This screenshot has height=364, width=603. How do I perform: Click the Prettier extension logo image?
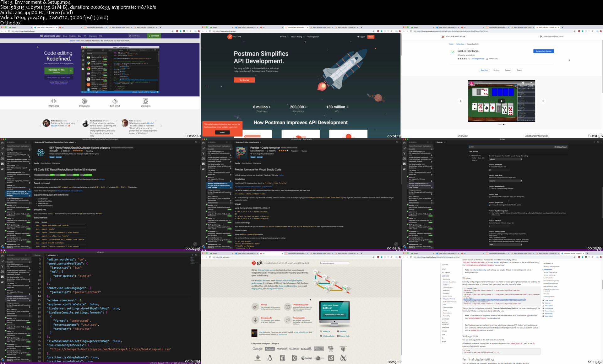pos(242,153)
